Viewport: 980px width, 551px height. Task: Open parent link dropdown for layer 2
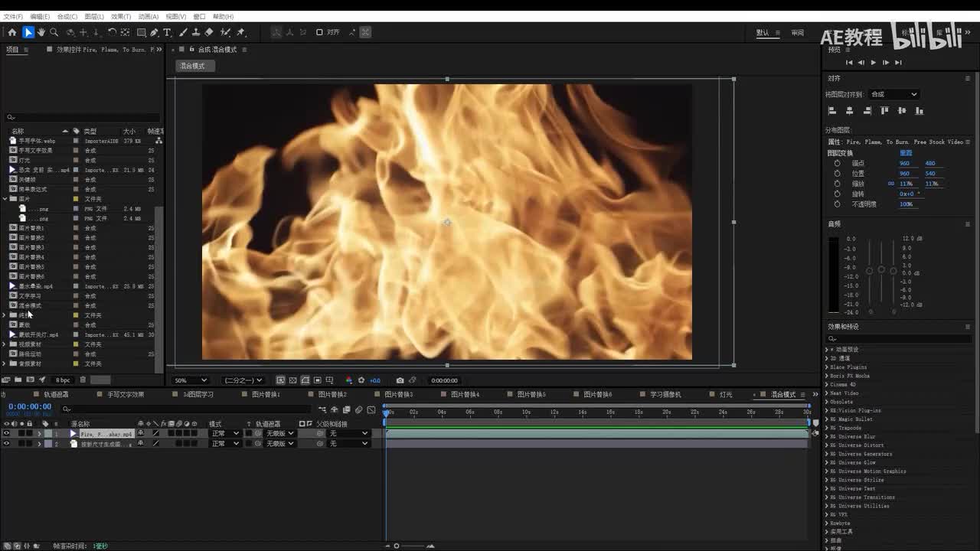tap(348, 444)
